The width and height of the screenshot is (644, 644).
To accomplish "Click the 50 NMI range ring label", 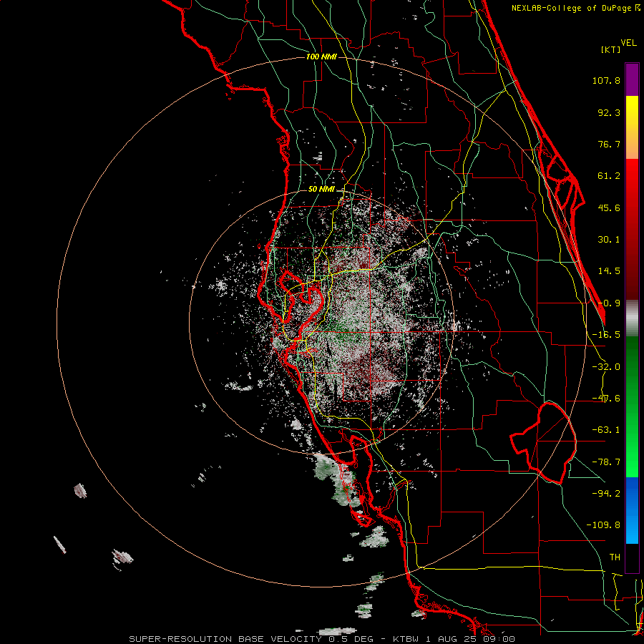I will tap(321, 190).
